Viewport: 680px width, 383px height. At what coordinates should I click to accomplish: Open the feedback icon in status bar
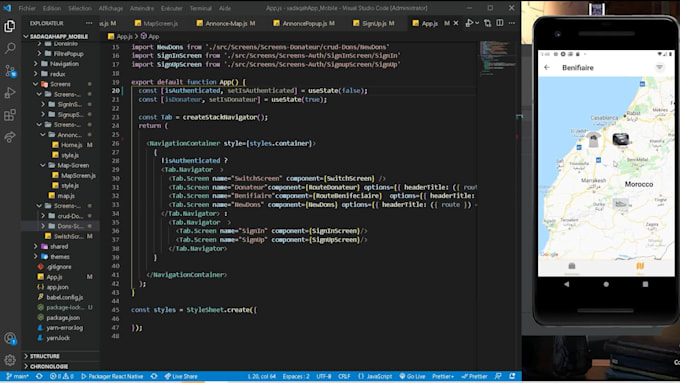coord(498,376)
